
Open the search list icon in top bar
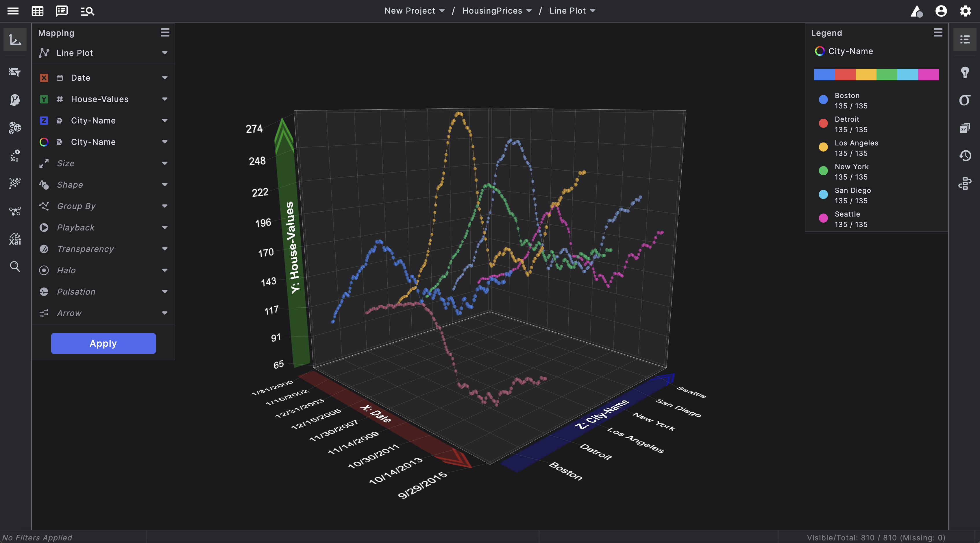coord(88,11)
